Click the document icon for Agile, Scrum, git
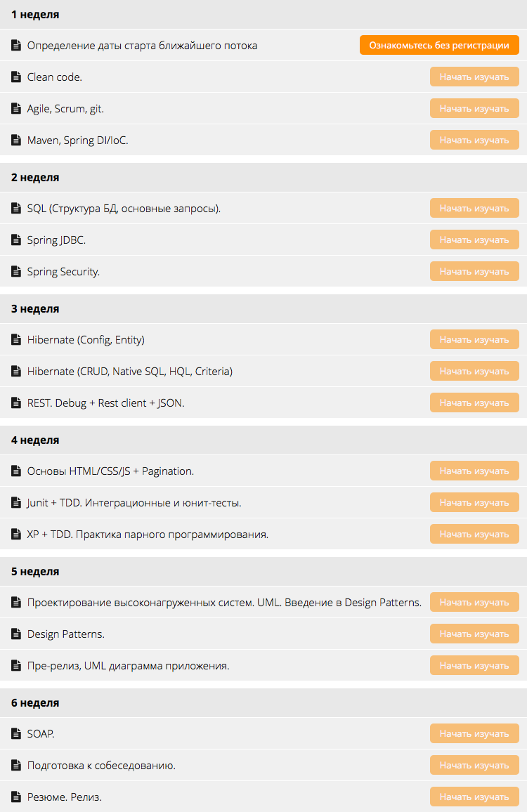This screenshot has height=812, width=527. [16, 109]
